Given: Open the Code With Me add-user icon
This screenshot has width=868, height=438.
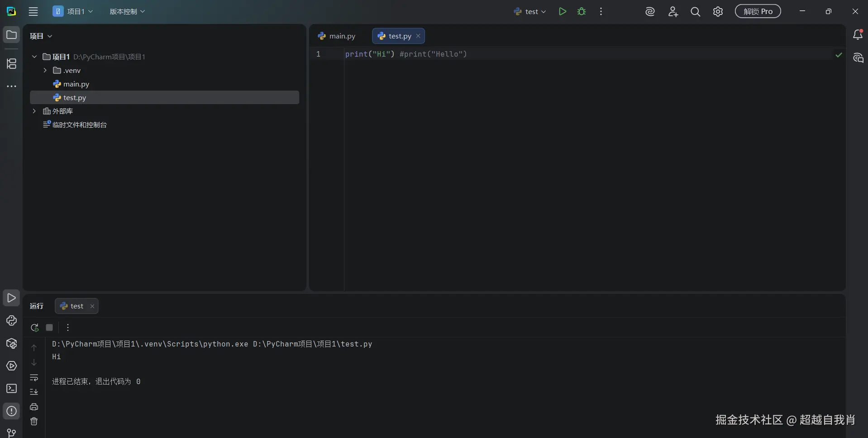Looking at the screenshot, I should pos(673,12).
